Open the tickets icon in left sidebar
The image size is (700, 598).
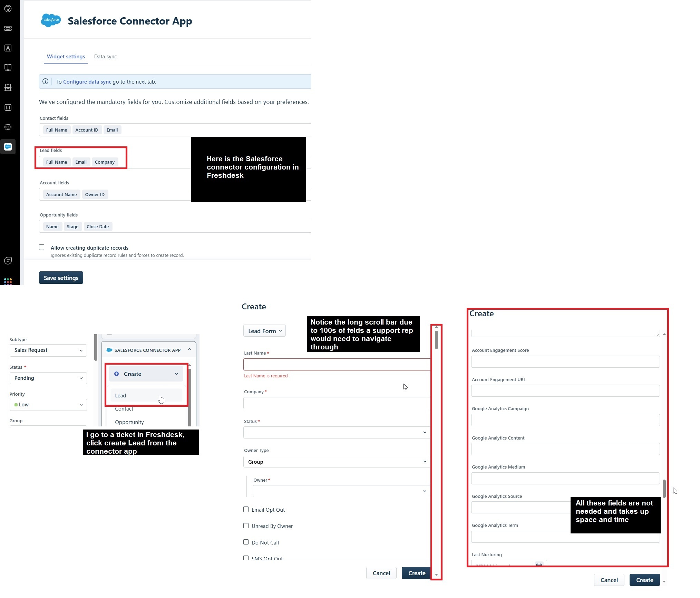click(8, 28)
